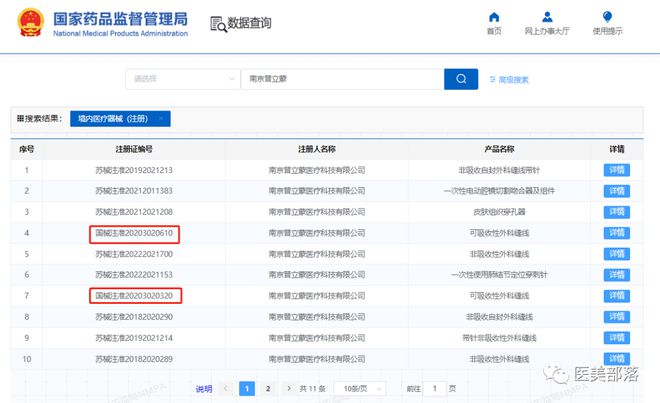The height and width of the screenshot is (403, 660).
Task: Select registration number 苏械注准20192021213
Action: click(134, 170)
